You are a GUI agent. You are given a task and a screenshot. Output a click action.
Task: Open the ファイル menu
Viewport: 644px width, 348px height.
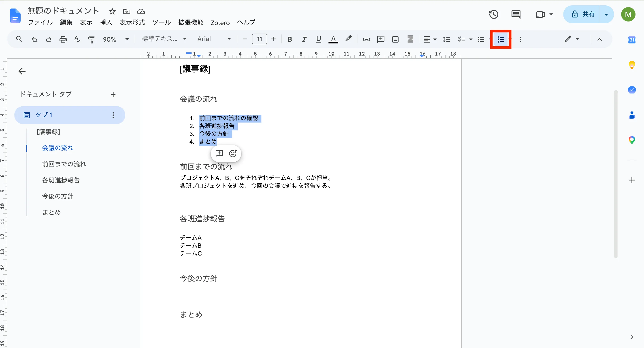[x=40, y=22]
